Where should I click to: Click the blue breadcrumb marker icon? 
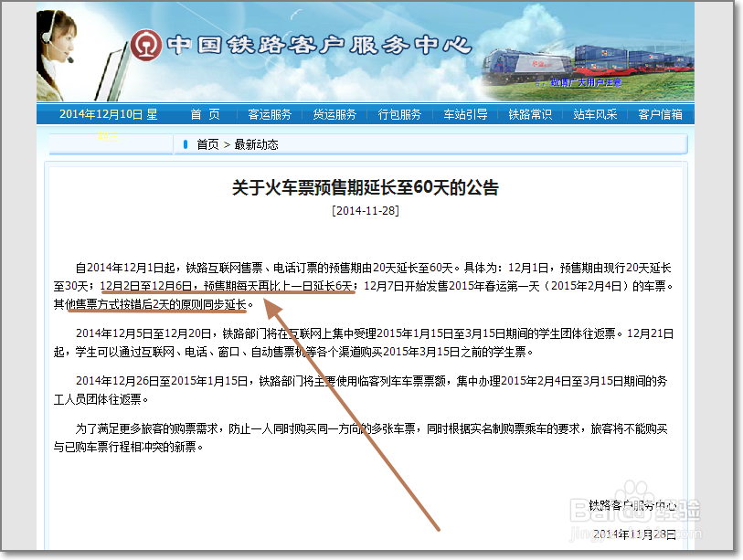[184, 143]
